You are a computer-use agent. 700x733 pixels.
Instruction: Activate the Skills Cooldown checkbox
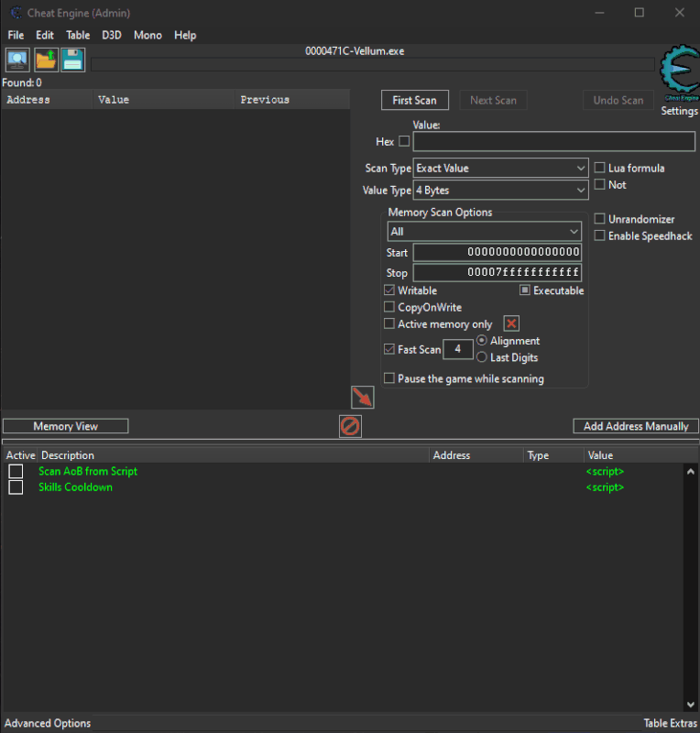16,487
